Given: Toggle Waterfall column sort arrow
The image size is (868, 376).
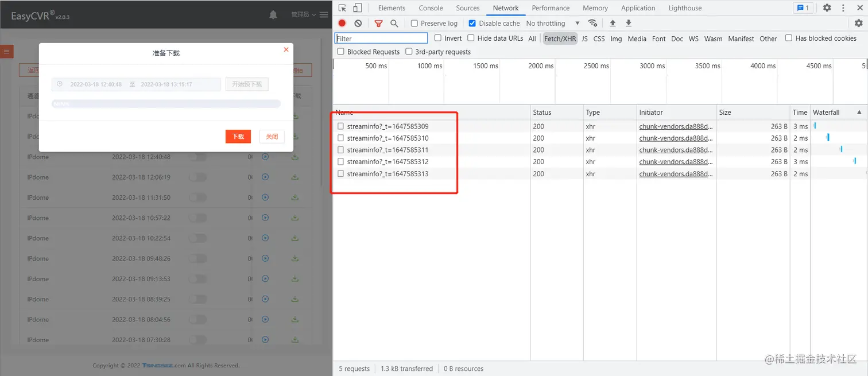Looking at the screenshot, I should click(859, 113).
